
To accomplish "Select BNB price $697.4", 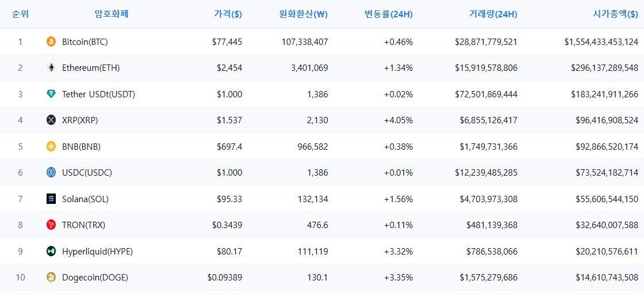I will click(x=229, y=146).
